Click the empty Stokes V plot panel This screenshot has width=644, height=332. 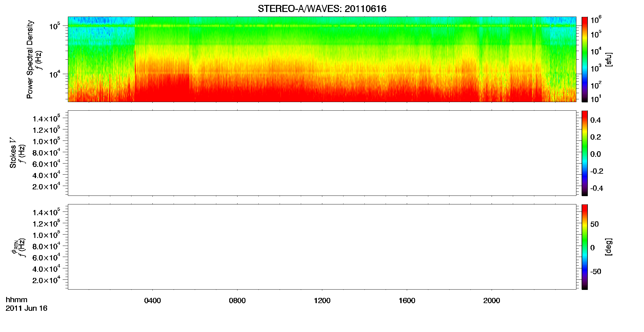pos(322,153)
